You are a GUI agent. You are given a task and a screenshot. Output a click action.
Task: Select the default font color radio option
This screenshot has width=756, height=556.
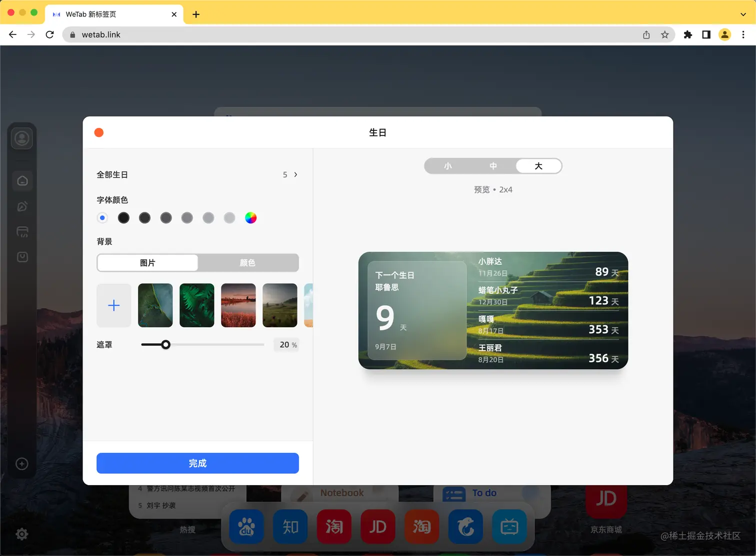point(102,218)
